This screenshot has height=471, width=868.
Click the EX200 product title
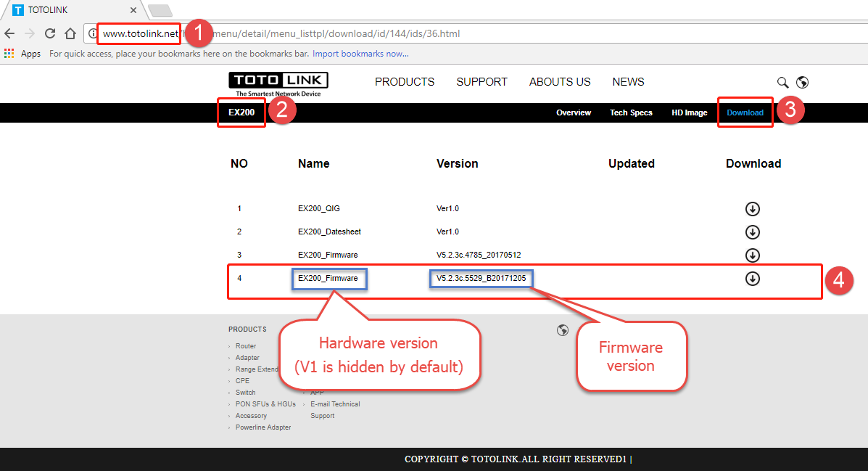coord(241,112)
